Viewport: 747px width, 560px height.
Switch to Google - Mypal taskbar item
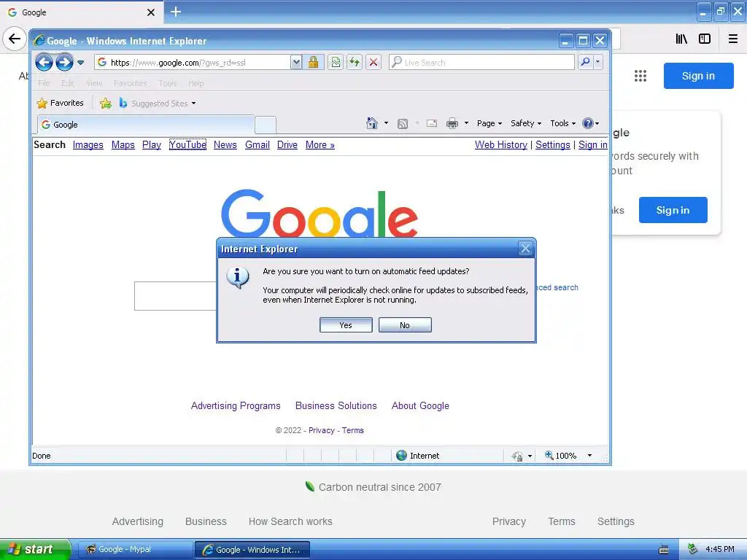coord(135,550)
